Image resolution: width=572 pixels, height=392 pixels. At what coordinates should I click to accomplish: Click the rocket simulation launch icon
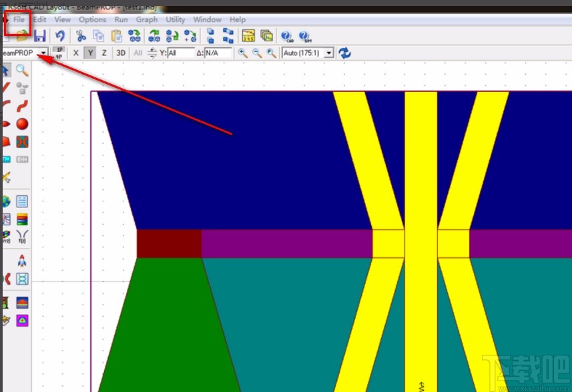tap(22, 261)
